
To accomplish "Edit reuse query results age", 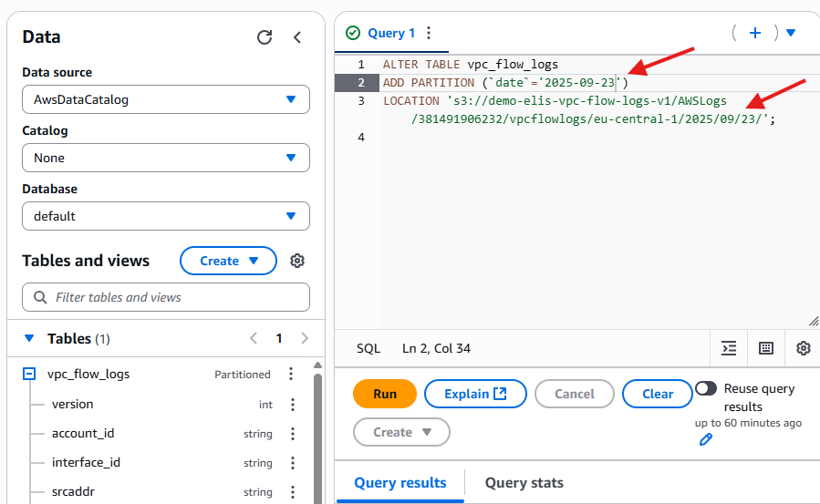I will point(705,439).
